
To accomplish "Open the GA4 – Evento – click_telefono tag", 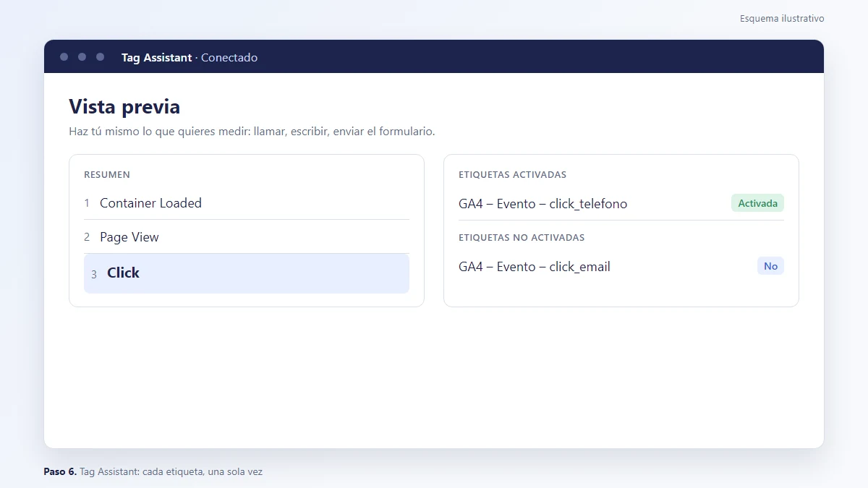I will point(542,204).
